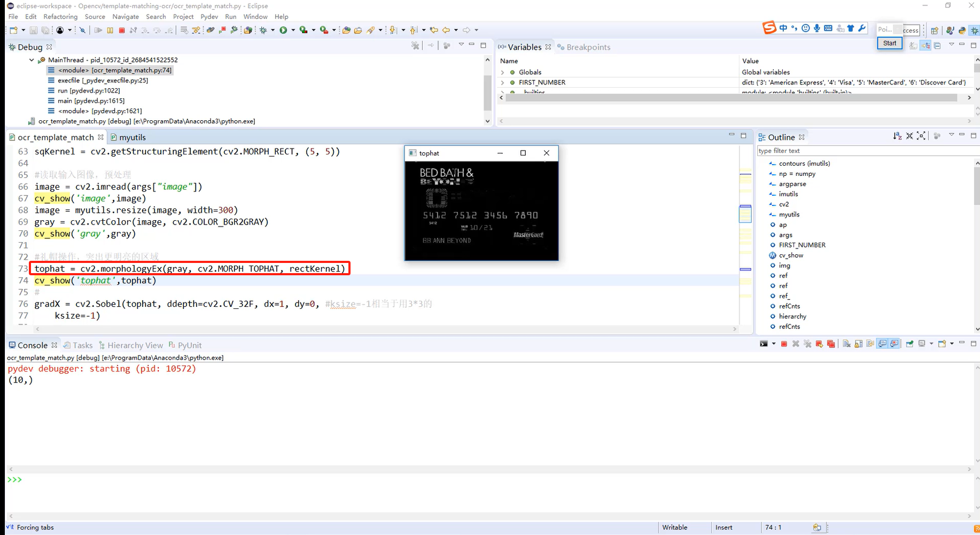Viewport: 980px width, 535px height.
Task: Open the PyUnit tab
Action: (x=185, y=345)
